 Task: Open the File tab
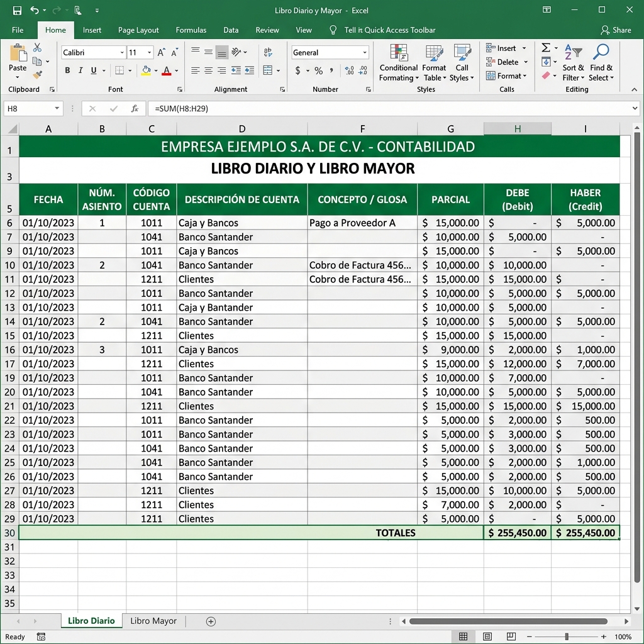18,30
